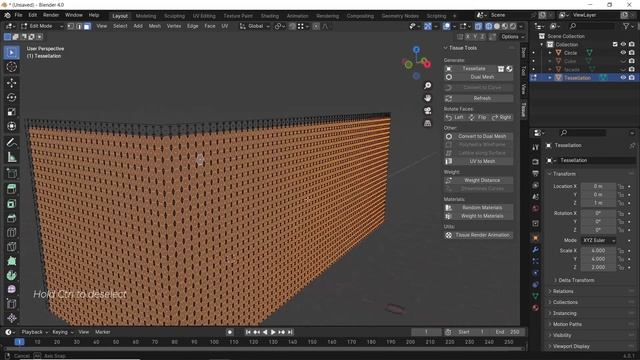Click the Refresh button in Tissue Tools
640x360 pixels.
(x=479, y=98)
